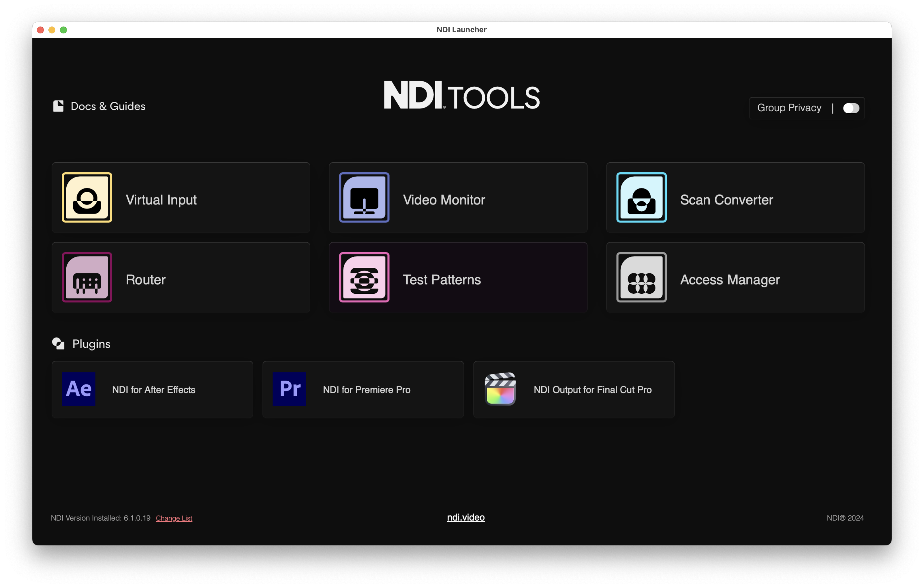Viewport: 924px width, 588px height.
Task: Click the Docs & Guides document icon
Action: tap(58, 106)
